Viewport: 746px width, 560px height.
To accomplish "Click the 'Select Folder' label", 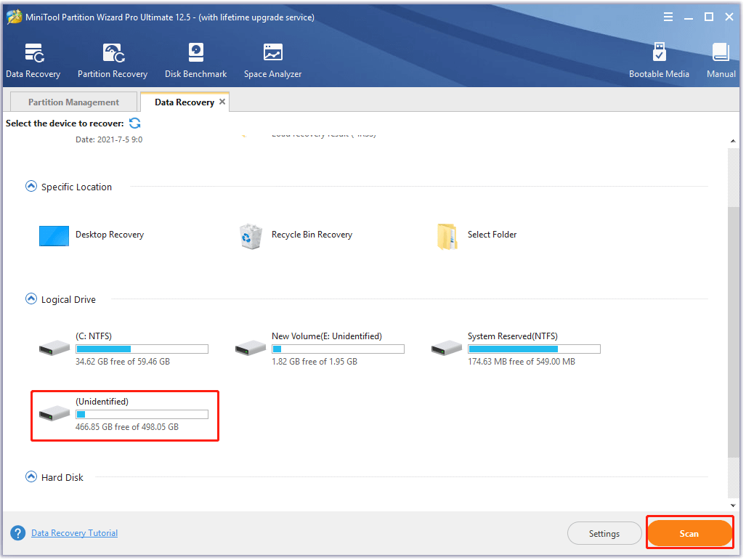I will point(492,235).
